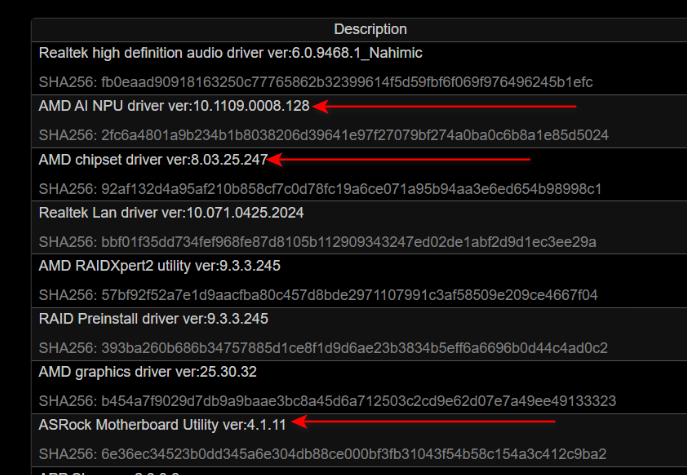Select Realtek high definition audio driver text
This screenshot has height=475, width=687.
pos(230,53)
